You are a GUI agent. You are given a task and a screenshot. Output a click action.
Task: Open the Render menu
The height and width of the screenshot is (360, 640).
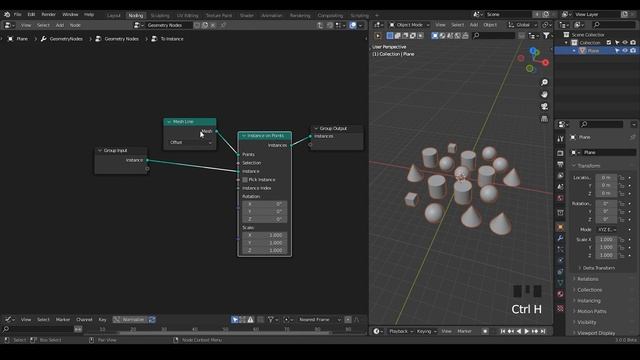point(48,14)
